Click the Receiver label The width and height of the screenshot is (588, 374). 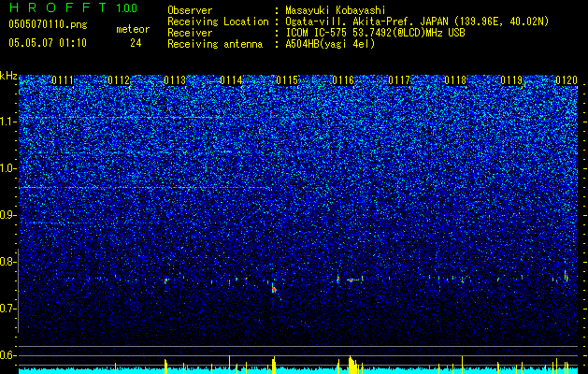pyautogui.click(x=190, y=33)
